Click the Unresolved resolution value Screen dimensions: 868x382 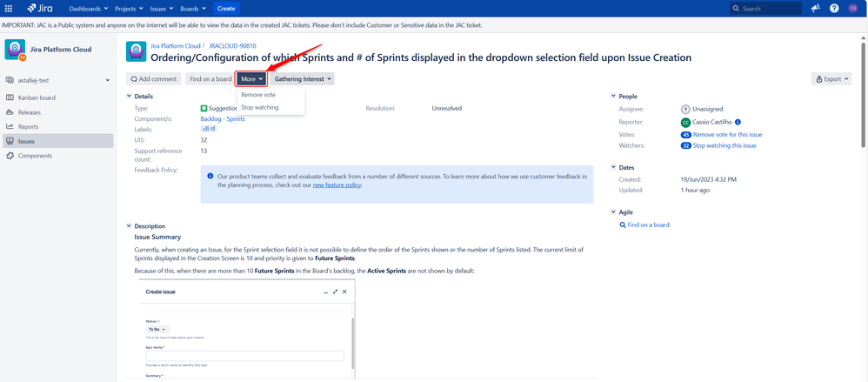[x=447, y=109]
